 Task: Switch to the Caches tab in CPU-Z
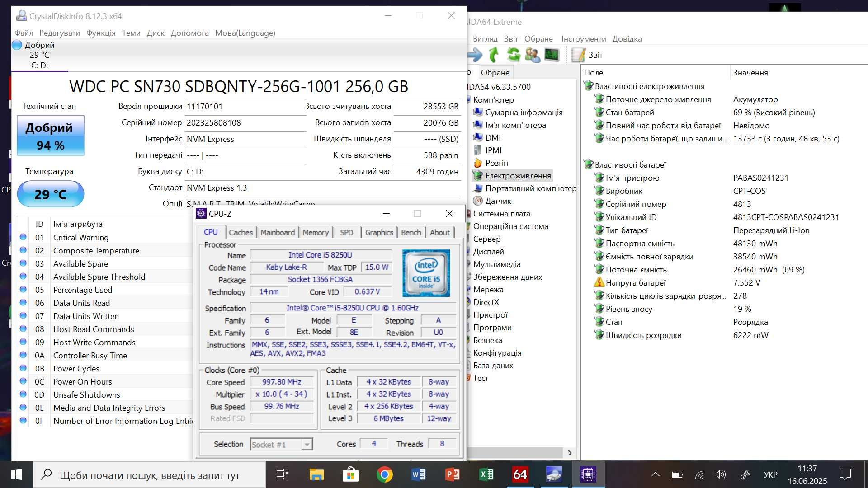(241, 232)
